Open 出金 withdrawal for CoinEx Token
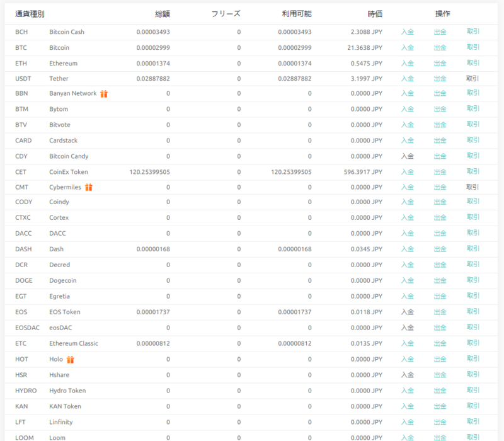504x441 pixels. click(x=440, y=172)
